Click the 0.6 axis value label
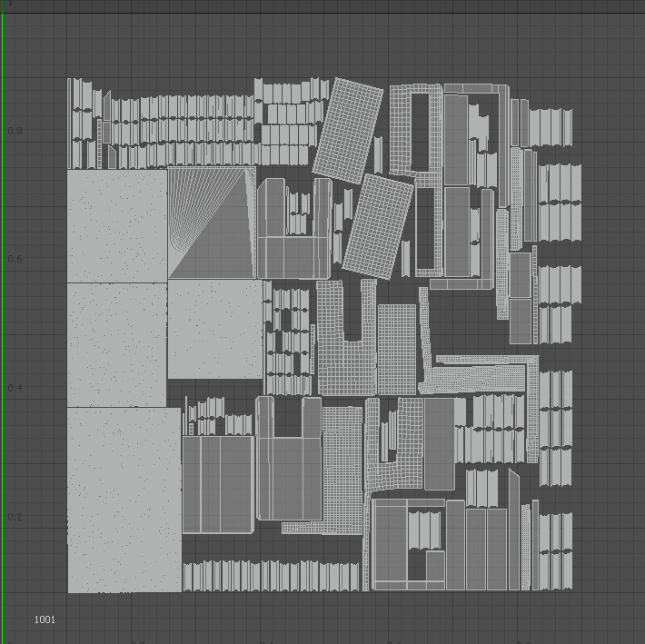Screen dimensions: 645x644 pyautogui.click(x=15, y=260)
